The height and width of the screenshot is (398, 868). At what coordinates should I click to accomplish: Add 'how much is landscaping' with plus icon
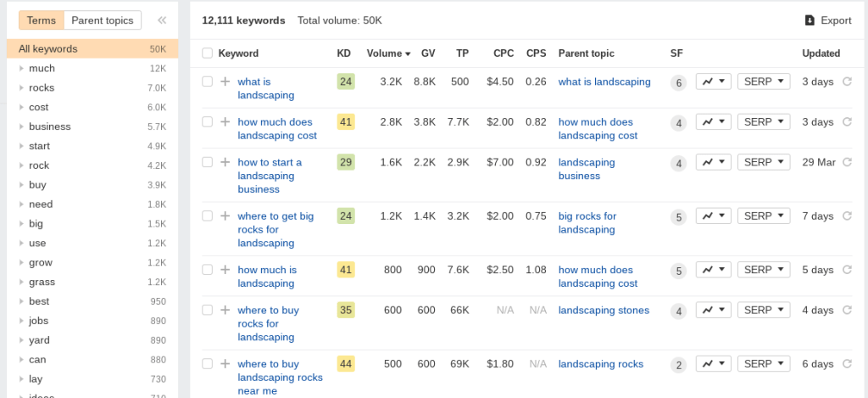[225, 270]
